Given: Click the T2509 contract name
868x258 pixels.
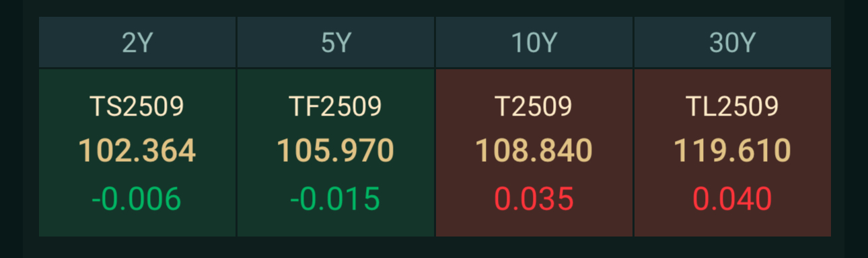Looking at the screenshot, I should point(534,107).
